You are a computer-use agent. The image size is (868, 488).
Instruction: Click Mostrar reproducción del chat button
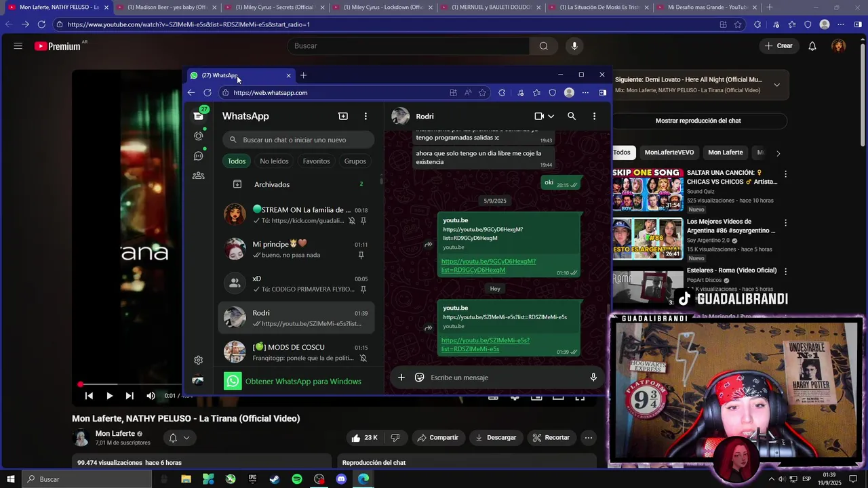coord(698,121)
